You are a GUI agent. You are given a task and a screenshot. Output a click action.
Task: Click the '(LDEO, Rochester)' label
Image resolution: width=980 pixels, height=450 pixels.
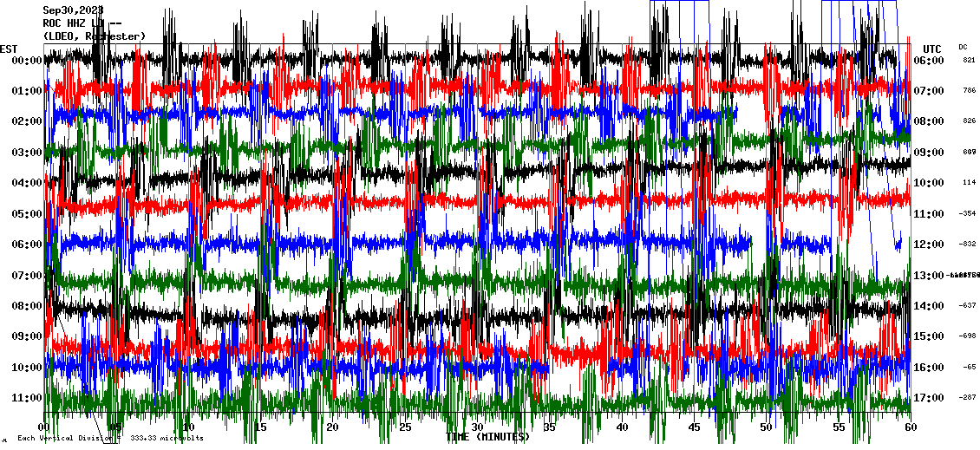(95, 36)
